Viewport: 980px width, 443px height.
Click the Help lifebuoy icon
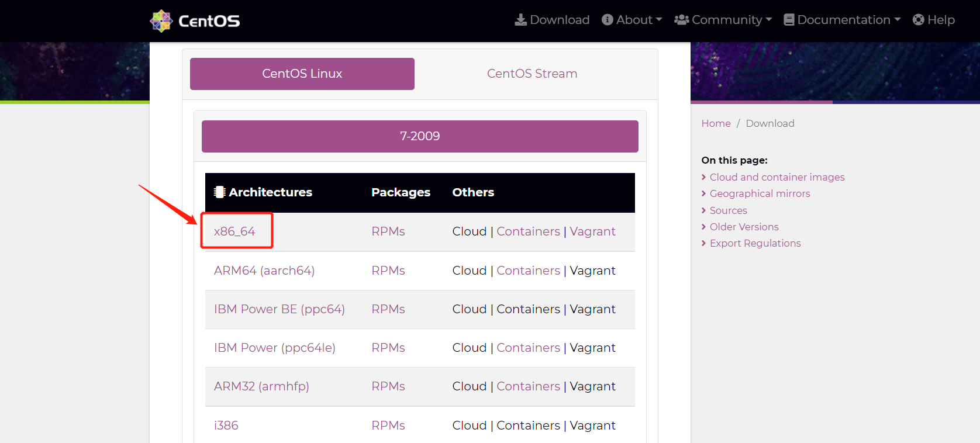[918, 20]
